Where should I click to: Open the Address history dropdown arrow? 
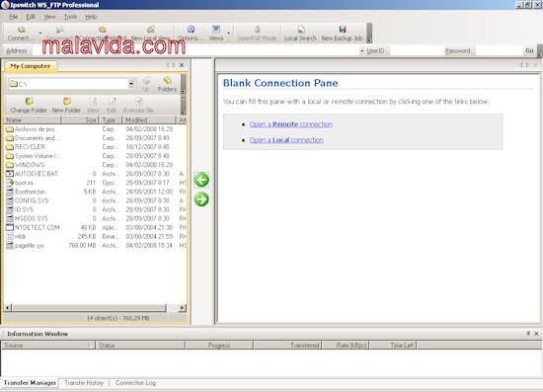coord(362,51)
